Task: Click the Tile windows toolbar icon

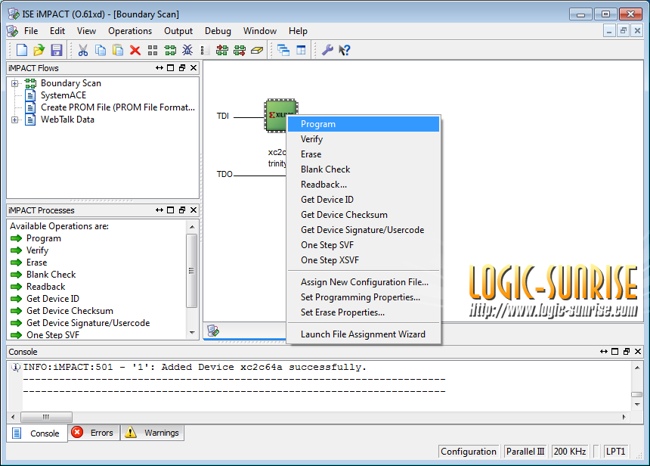Action: click(x=301, y=50)
